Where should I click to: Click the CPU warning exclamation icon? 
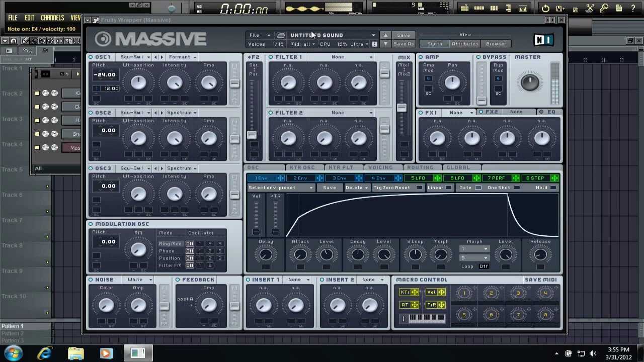[374, 44]
